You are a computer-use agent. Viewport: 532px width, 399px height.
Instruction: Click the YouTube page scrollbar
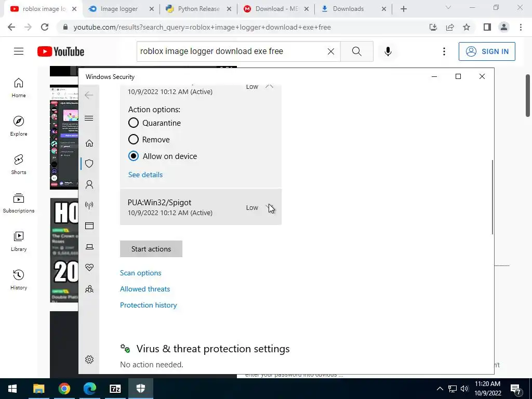pyautogui.click(x=528, y=96)
